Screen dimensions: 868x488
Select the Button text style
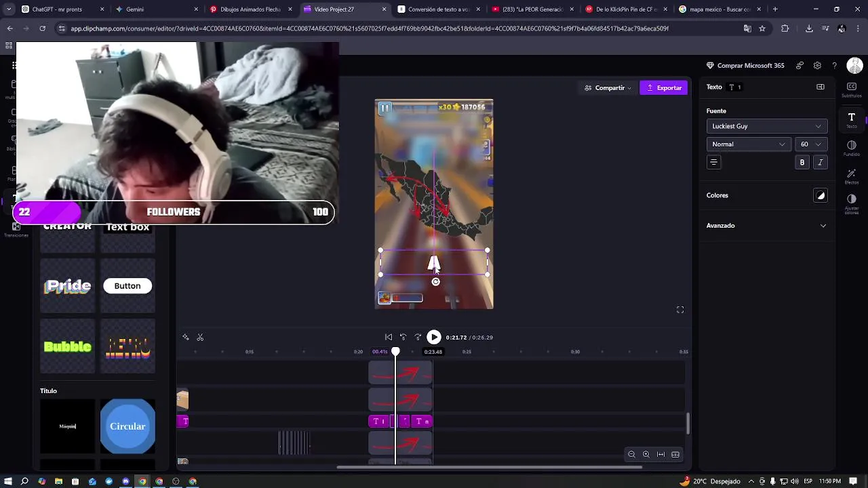127,286
